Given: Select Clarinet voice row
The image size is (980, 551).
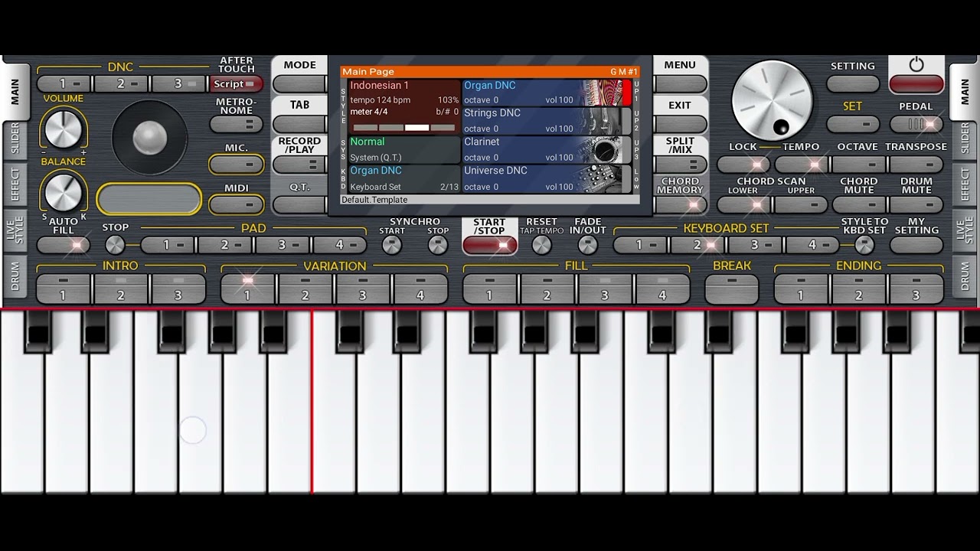Looking at the screenshot, I should pos(547,150).
